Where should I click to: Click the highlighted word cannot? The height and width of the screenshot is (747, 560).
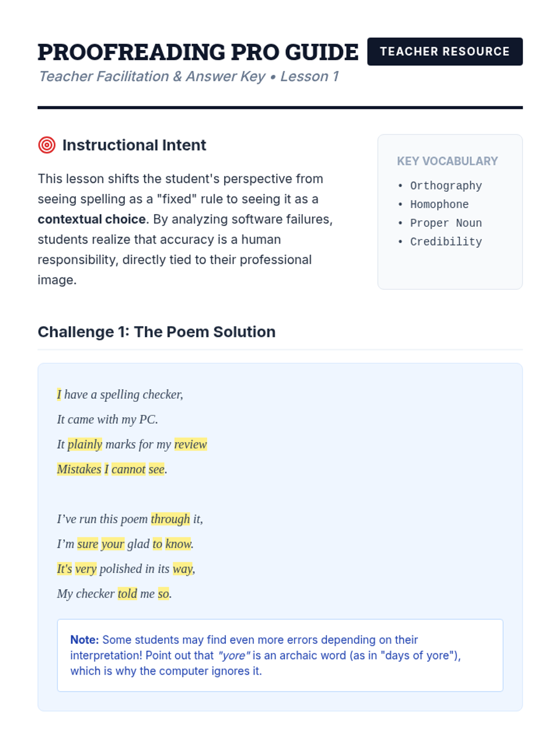(x=128, y=469)
